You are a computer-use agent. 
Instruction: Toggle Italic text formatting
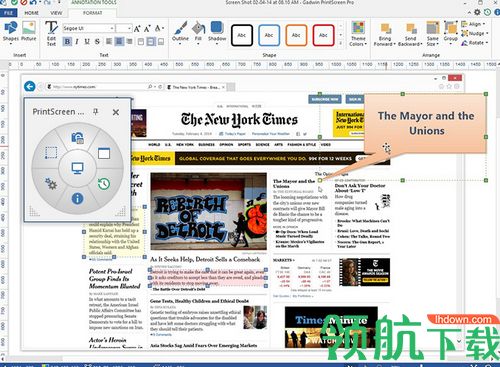77,42
